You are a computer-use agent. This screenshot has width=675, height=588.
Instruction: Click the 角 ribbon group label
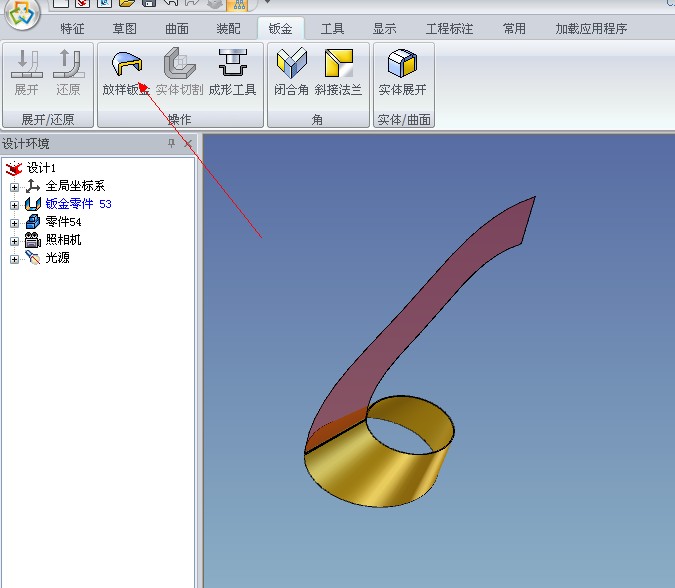[x=318, y=119]
